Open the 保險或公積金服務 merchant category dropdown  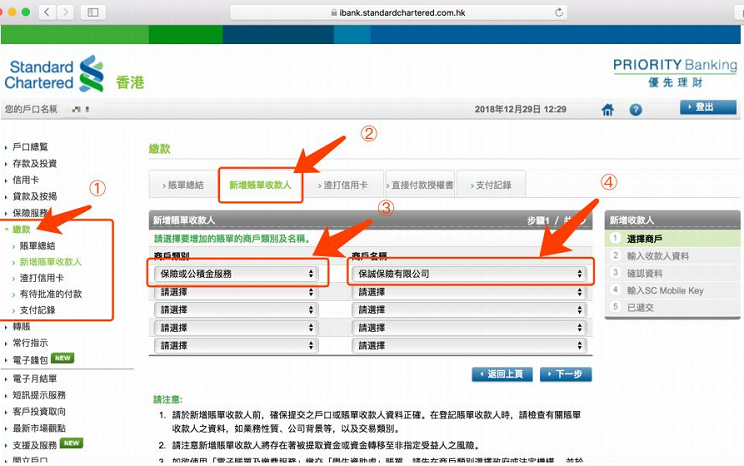click(236, 273)
